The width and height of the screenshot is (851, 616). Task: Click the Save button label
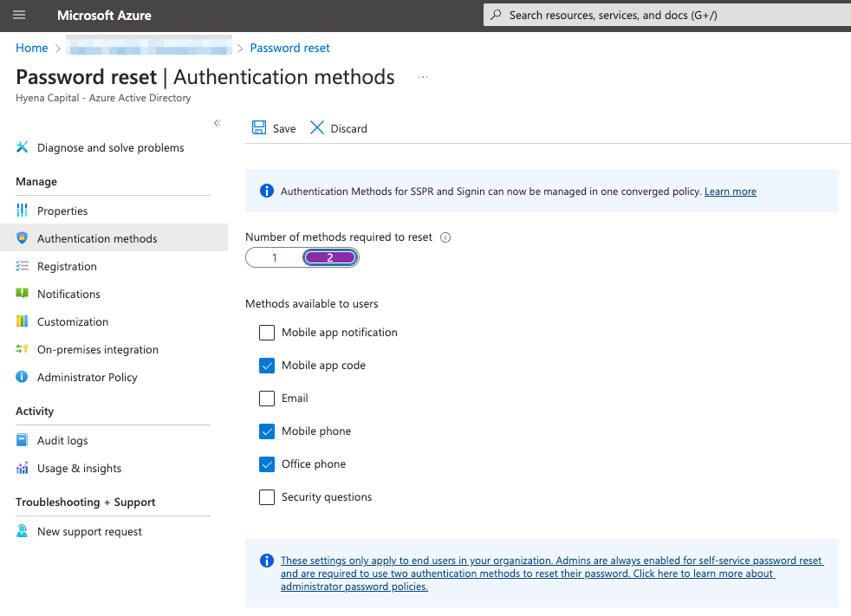284,128
